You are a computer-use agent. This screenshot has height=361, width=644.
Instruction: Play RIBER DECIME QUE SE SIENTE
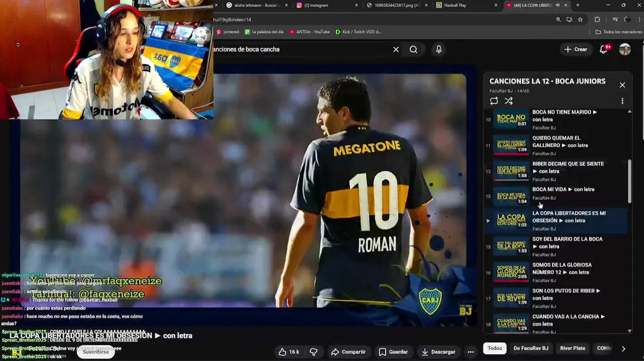tap(556, 171)
